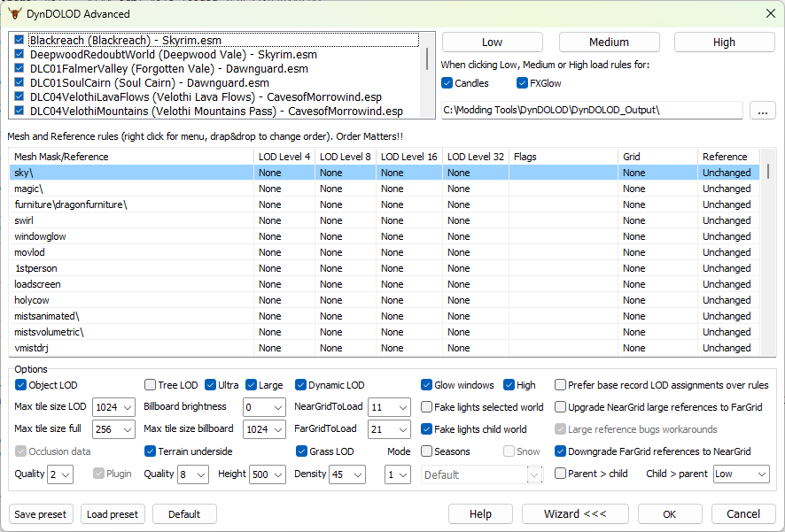The image size is (785, 532).
Task: Open NearGridToLoad dropdown
Action: pos(389,407)
